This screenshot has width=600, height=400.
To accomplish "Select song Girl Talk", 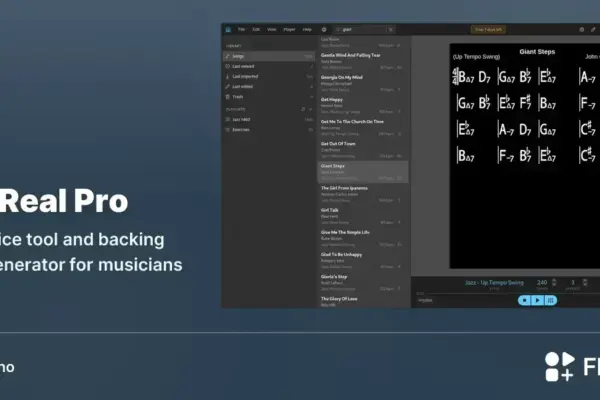I will 363,216.
